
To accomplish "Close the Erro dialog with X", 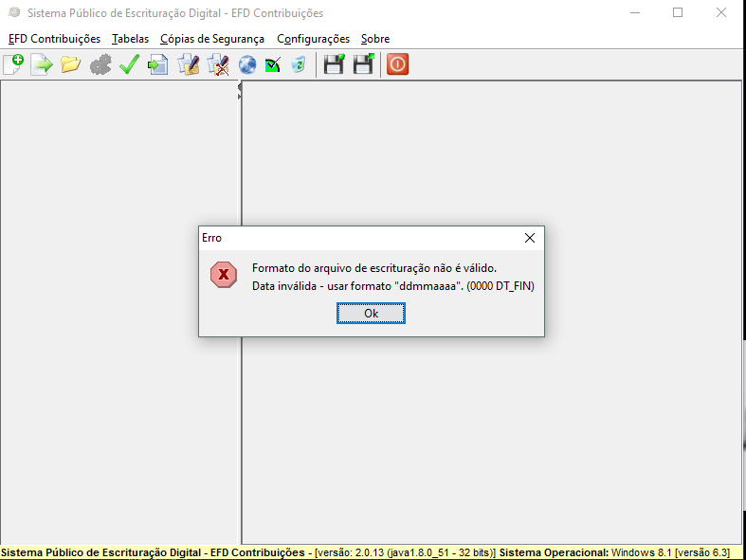I will tap(530, 238).
